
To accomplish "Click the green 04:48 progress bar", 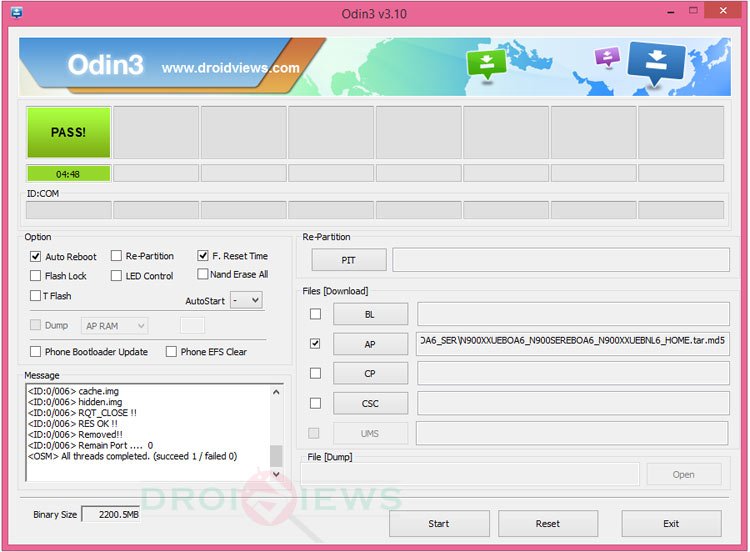I will tap(68, 174).
